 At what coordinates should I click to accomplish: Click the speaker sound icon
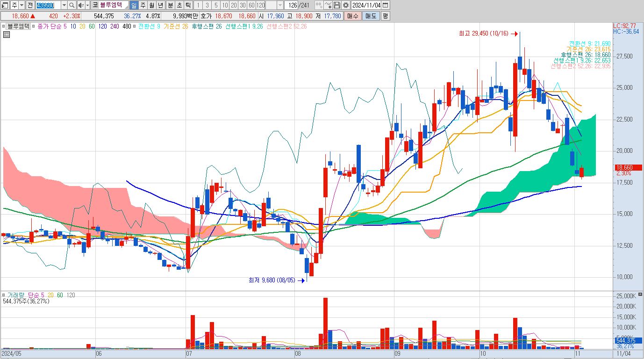[x=81, y=5]
